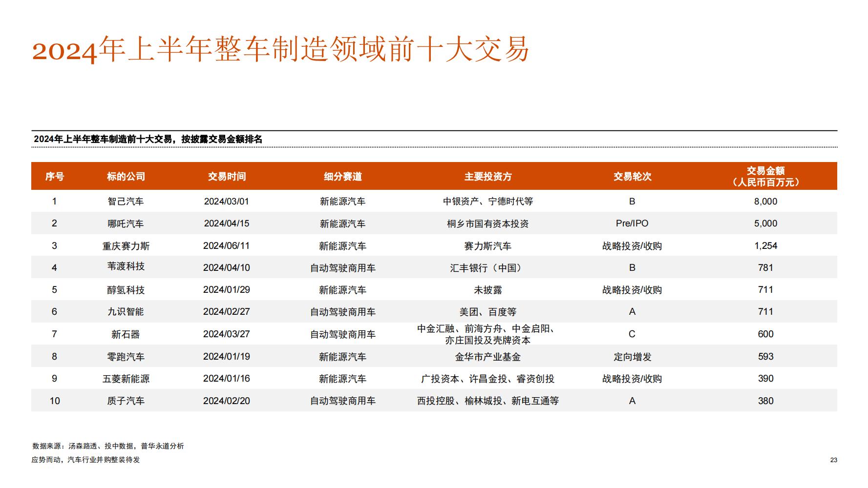Click amount 600
This screenshot has height=488, width=868.
pyautogui.click(x=765, y=334)
